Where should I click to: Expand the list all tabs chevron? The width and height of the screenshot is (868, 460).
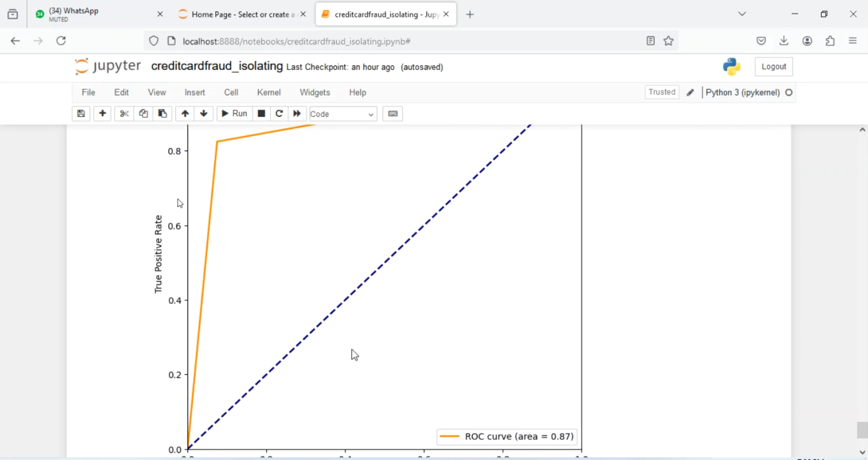pos(742,14)
